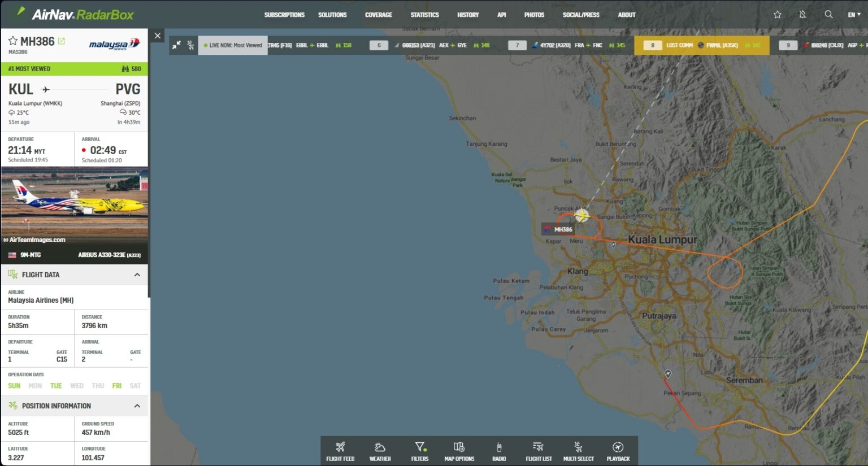Open the EN language dropdown
Image resolution: width=868 pixels, height=466 pixels.
[854, 15]
